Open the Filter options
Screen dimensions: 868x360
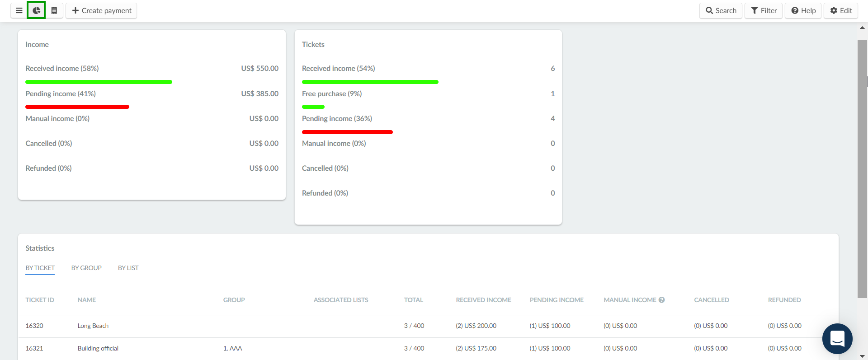(764, 10)
